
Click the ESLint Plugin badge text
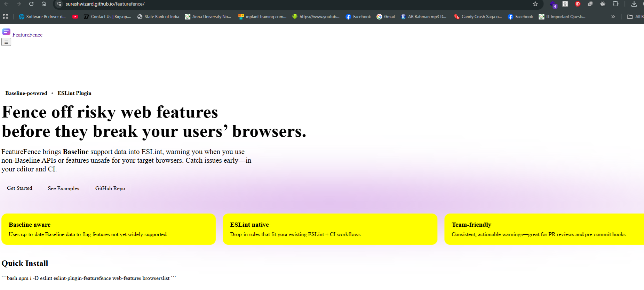coord(74,93)
